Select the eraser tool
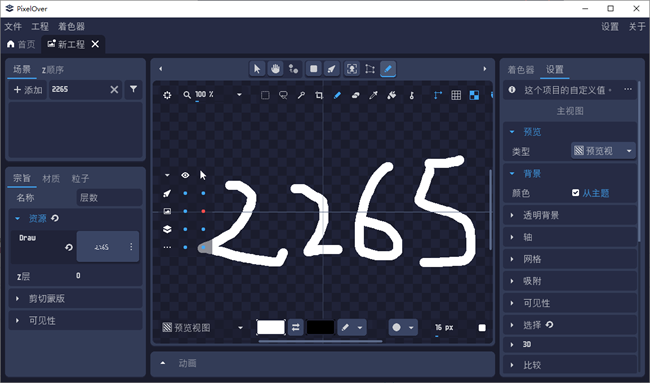Viewport: 650px width, 383px height. pos(355,95)
